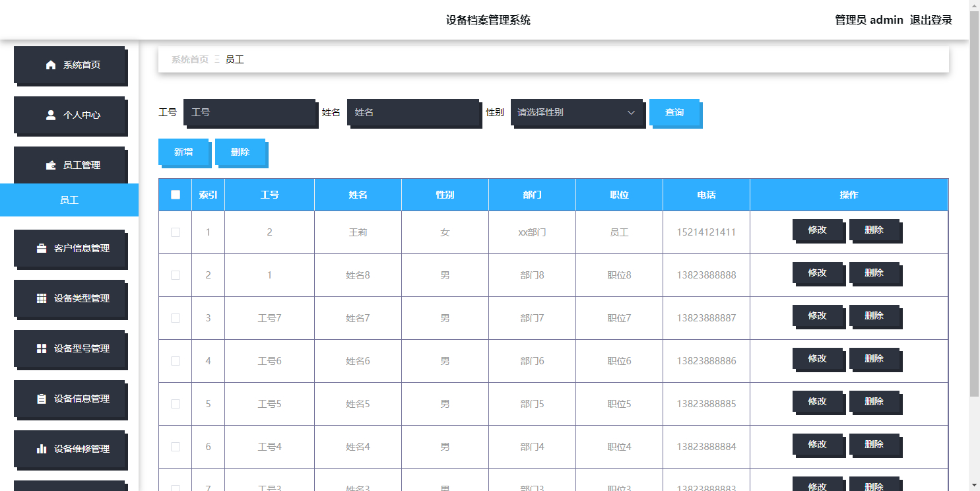Click 修改 for the 姓名5 row
980x491 pixels.
[x=818, y=401]
